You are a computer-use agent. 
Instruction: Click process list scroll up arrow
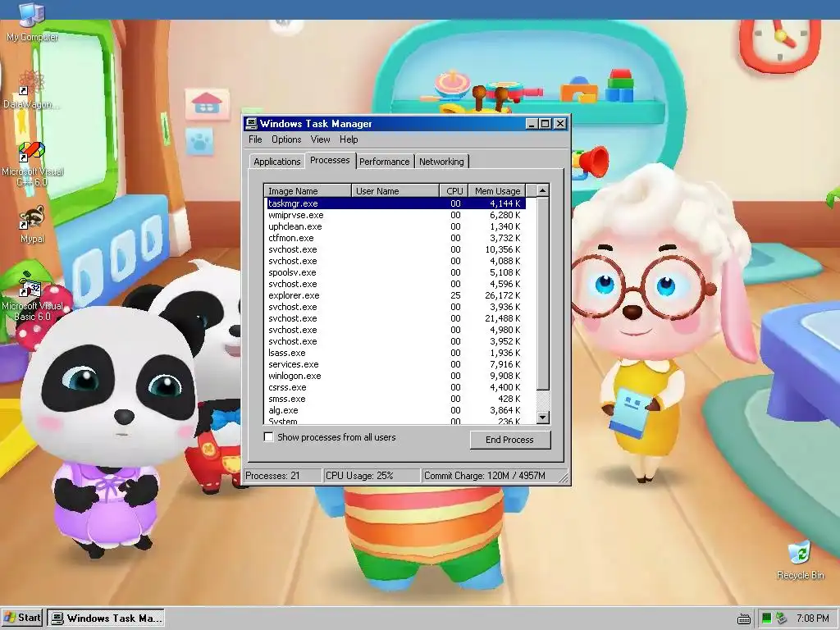pos(543,190)
